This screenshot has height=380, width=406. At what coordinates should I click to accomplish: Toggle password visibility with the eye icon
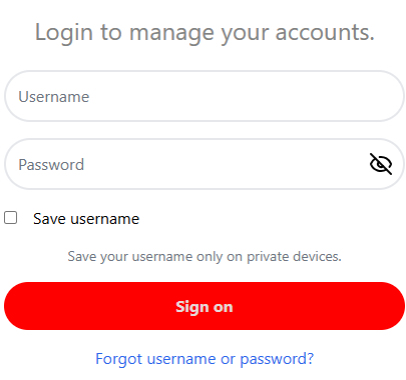coord(381,164)
